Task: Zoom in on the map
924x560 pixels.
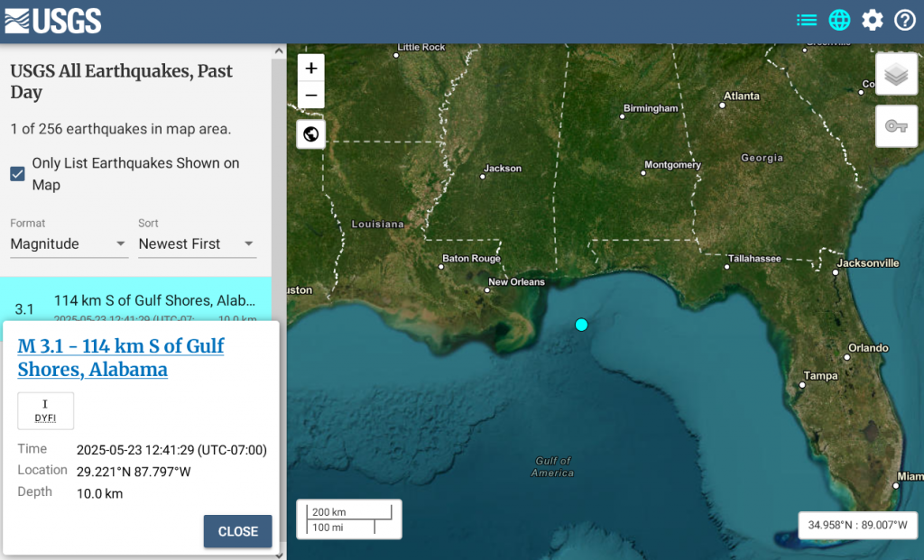Action: coord(311,69)
